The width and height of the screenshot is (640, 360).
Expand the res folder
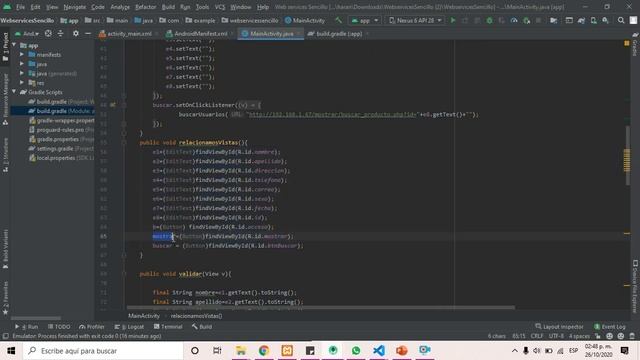pyautogui.click(x=22, y=82)
